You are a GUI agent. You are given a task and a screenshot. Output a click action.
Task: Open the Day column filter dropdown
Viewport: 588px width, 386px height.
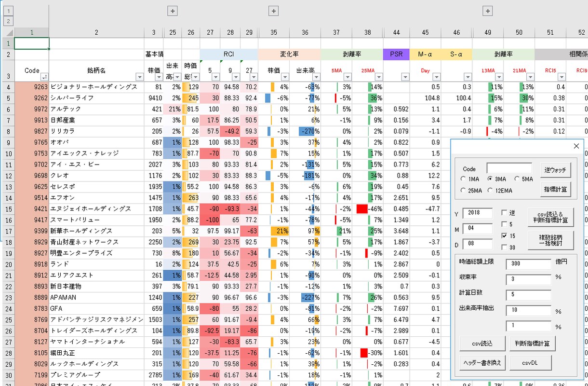coord(436,77)
